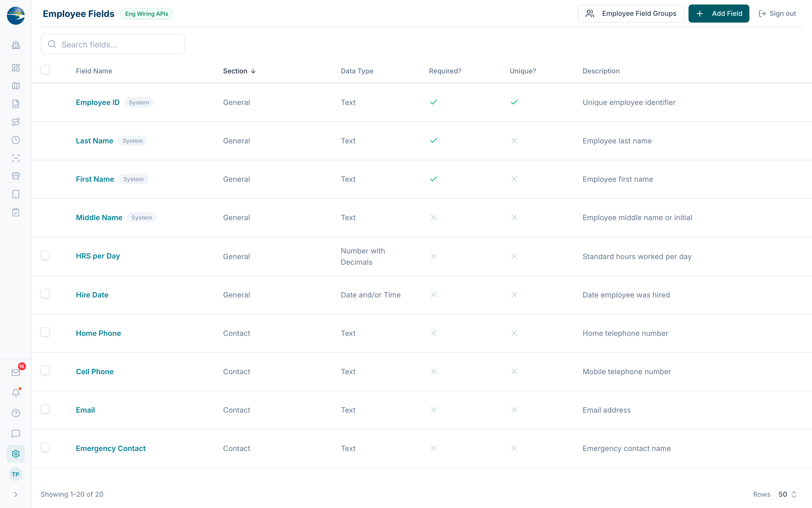The height and width of the screenshot is (508, 812).
Task: Open the Email field link
Action: (x=85, y=410)
